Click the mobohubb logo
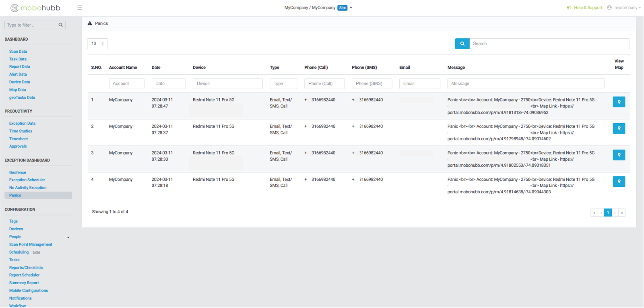The image size is (644, 308). (x=35, y=8)
